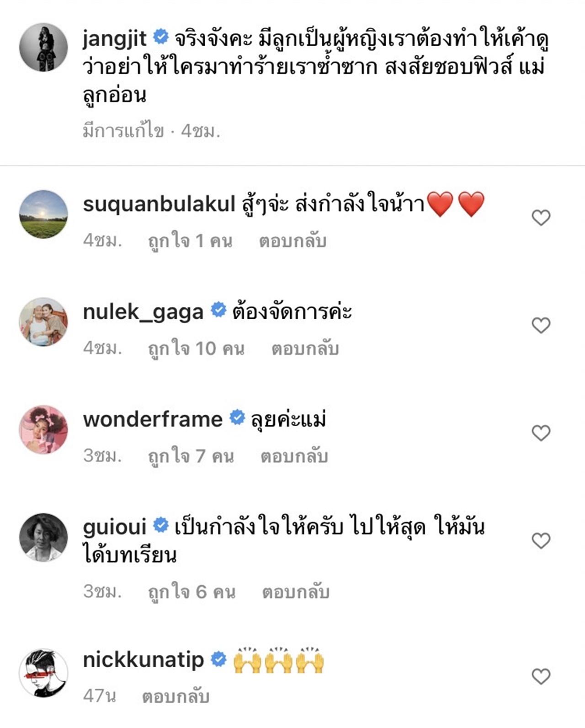Reply to nickkunatip's comment
Image resolution: width=585 pixels, height=728 pixels.
point(175,696)
